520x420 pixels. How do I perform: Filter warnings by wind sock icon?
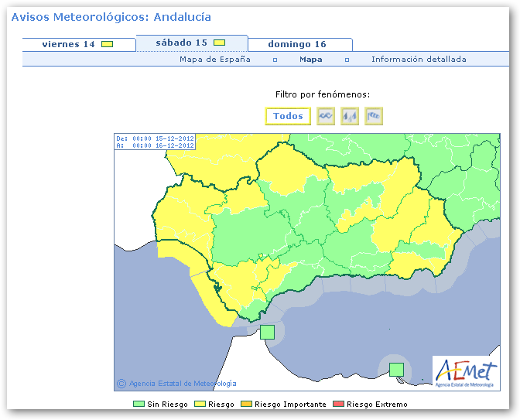[374, 116]
